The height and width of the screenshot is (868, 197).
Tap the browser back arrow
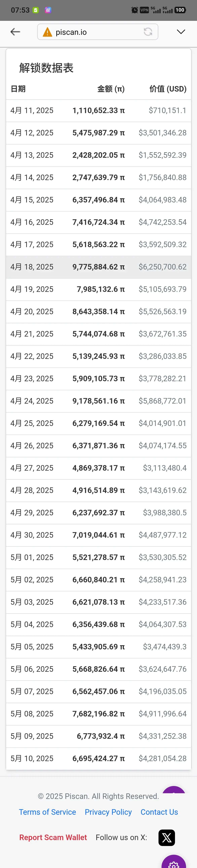click(x=15, y=32)
